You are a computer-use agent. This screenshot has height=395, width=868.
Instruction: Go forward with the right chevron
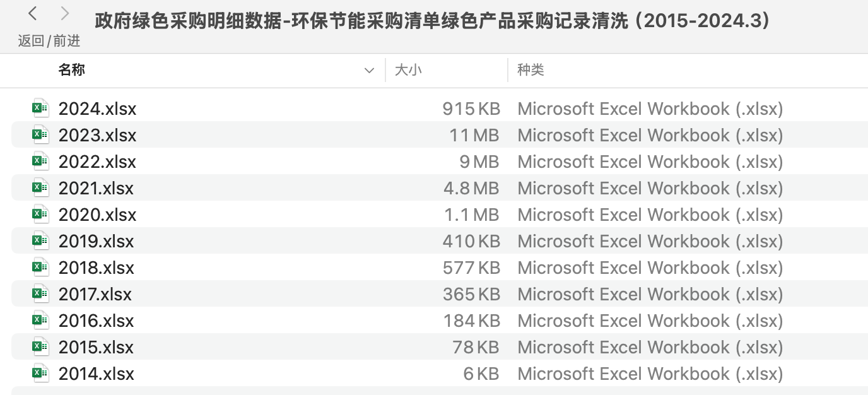point(64,13)
